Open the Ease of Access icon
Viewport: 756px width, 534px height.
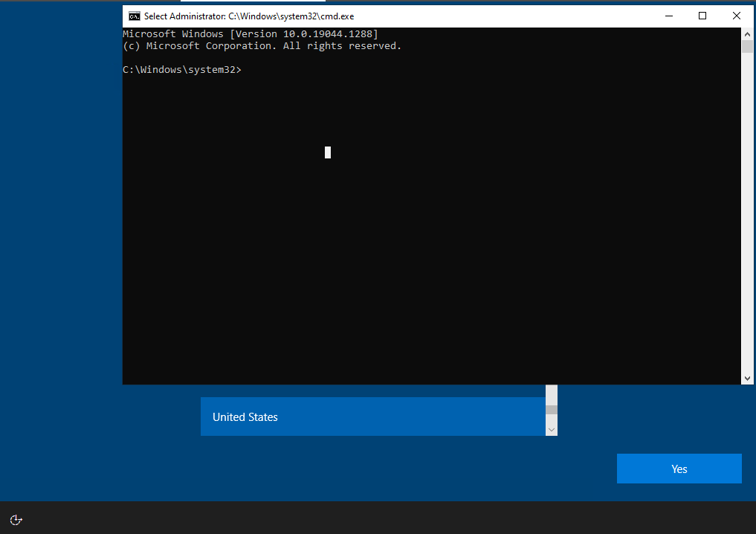click(16, 519)
